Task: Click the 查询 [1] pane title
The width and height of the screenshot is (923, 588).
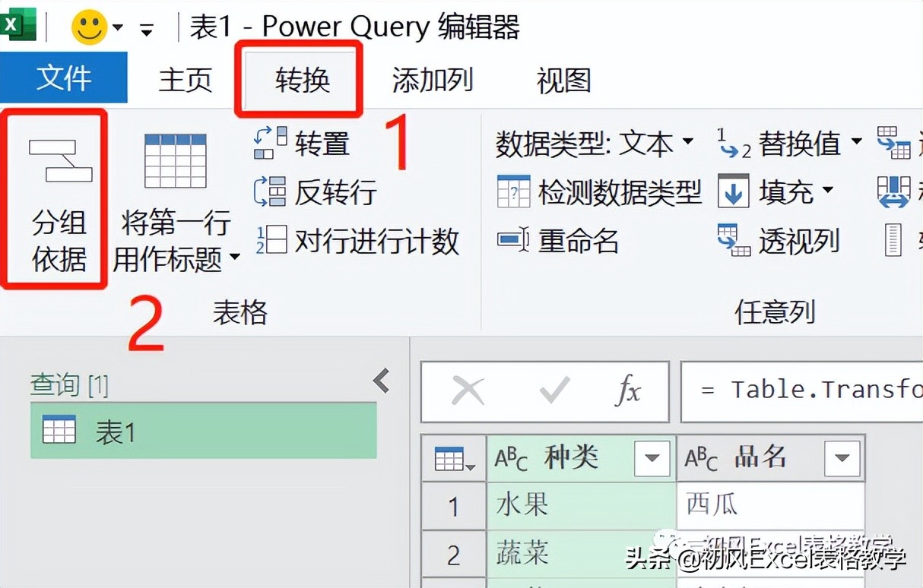Action: pyautogui.click(x=69, y=385)
